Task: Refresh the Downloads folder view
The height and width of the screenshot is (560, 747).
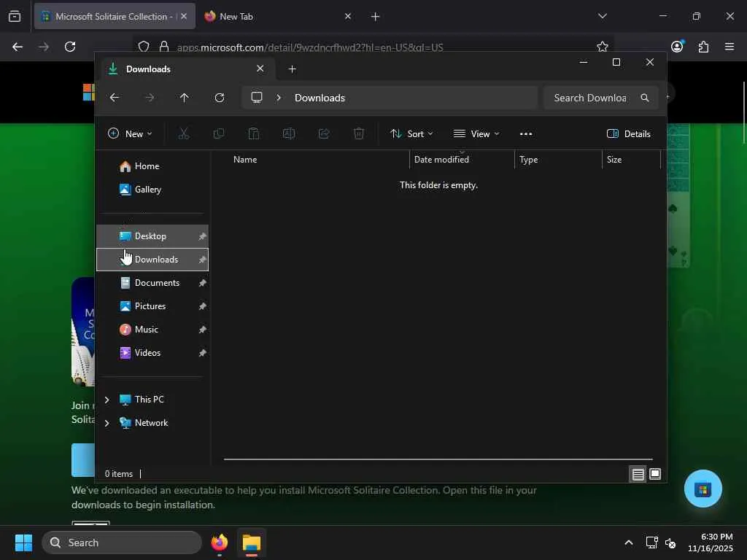Action: click(x=219, y=98)
